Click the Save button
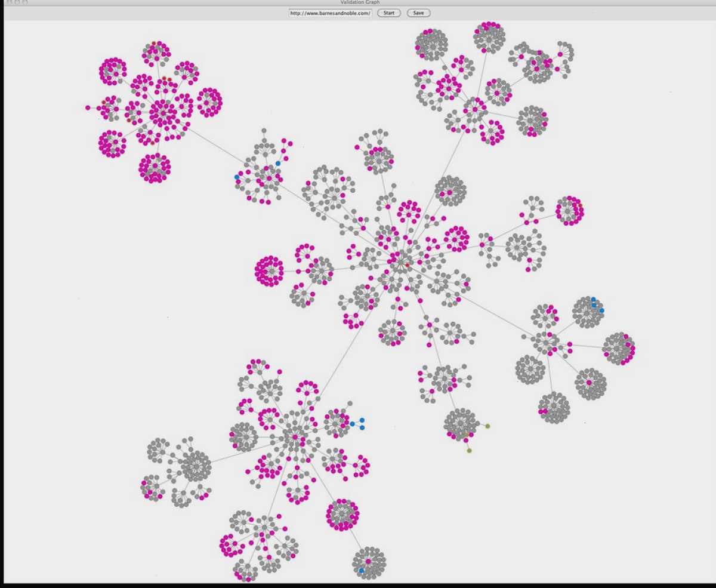 (x=418, y=13)
